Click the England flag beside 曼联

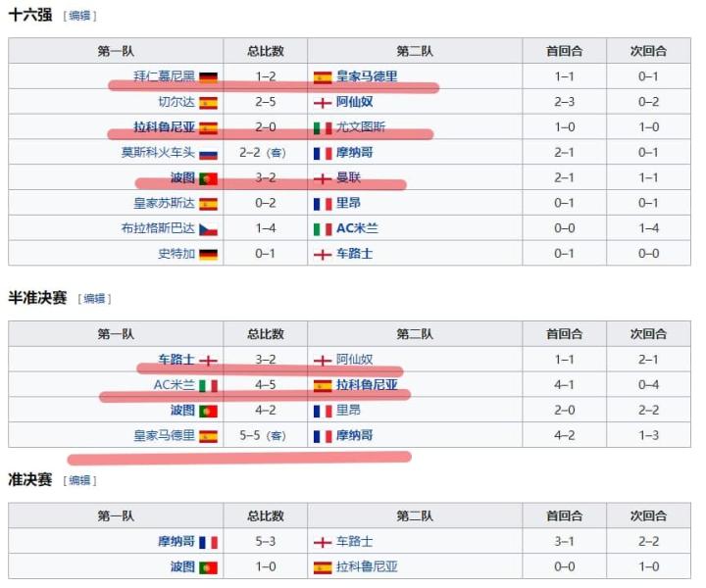pyautogui.click(x=323, y=178)
